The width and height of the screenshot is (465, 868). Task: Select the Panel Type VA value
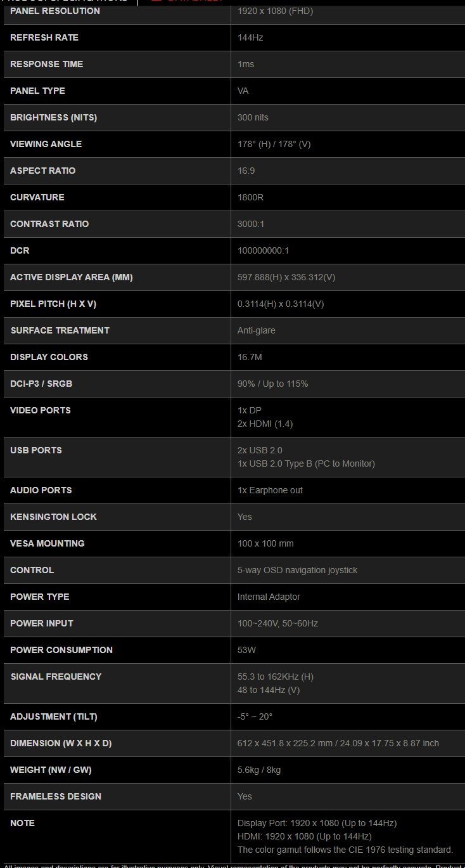(x=243, y=91)
